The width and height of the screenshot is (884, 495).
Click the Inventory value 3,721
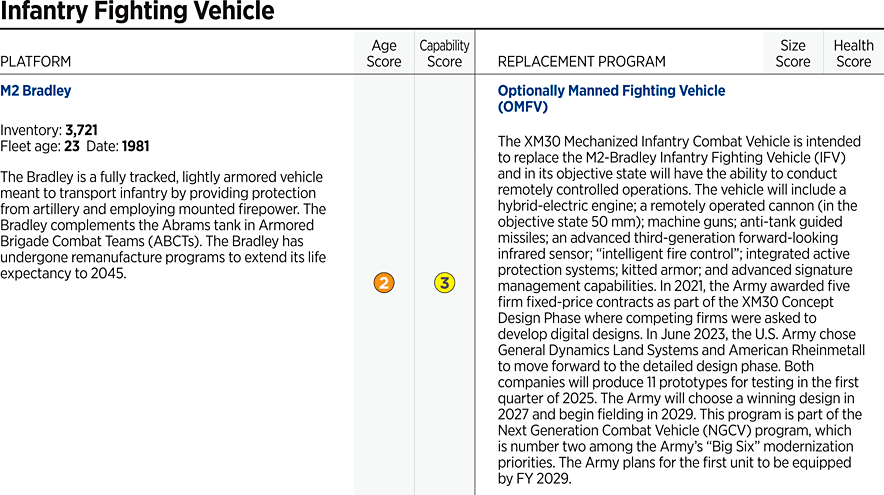[x=81, y=130]
